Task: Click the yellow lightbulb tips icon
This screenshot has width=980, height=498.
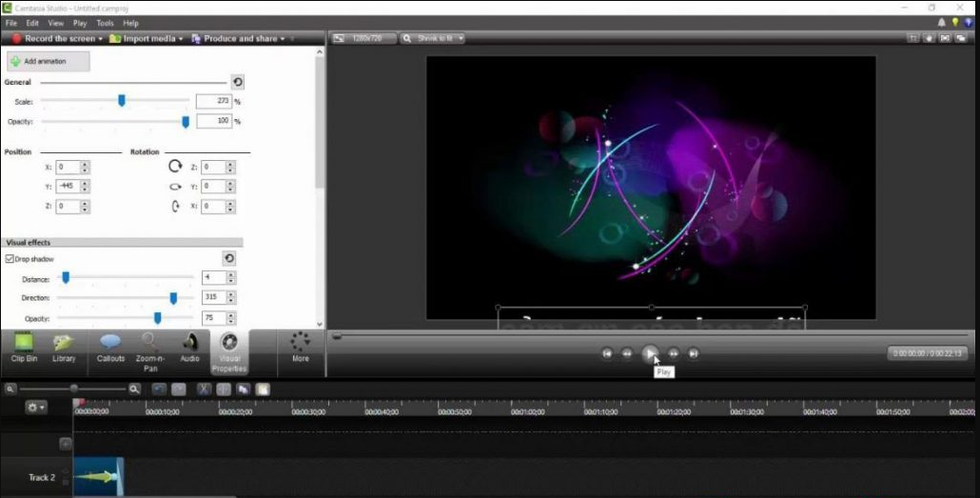Action: click(x=955, y=23)
